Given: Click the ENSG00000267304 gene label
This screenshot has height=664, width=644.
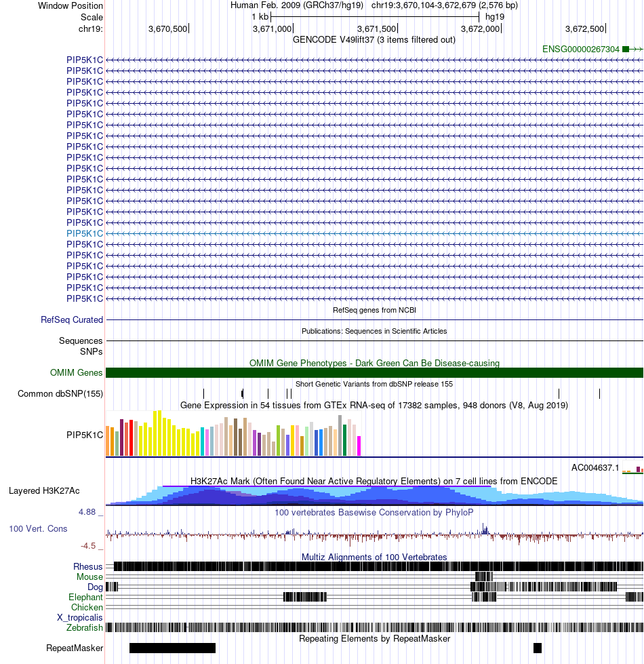Looking at the screenshot, I should [x=580, y=49].
